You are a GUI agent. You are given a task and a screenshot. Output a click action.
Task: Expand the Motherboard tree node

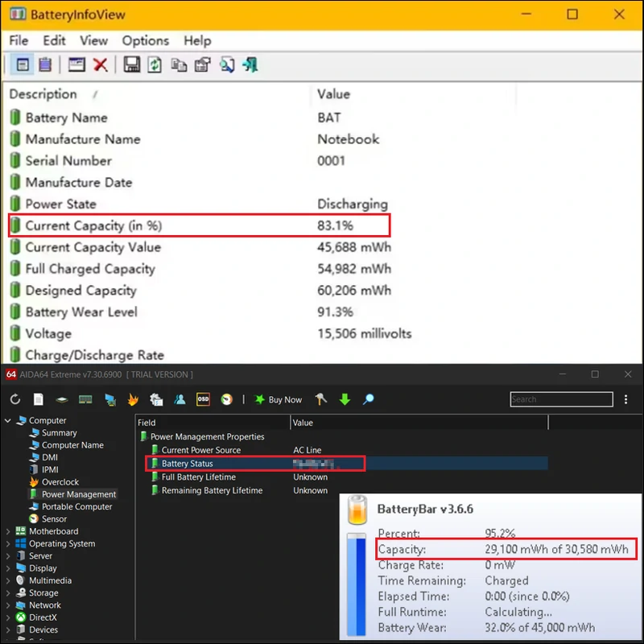pos(9,531)
